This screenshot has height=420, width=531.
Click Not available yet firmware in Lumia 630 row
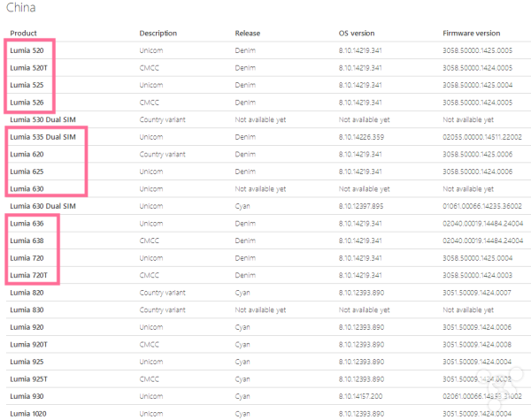(x=468, y=188)
